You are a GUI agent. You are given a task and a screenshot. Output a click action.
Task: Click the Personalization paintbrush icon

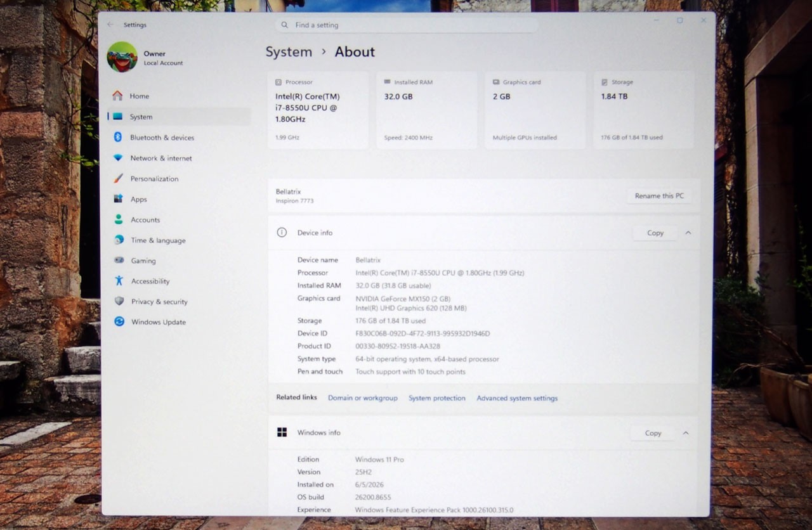pos(118,178)
